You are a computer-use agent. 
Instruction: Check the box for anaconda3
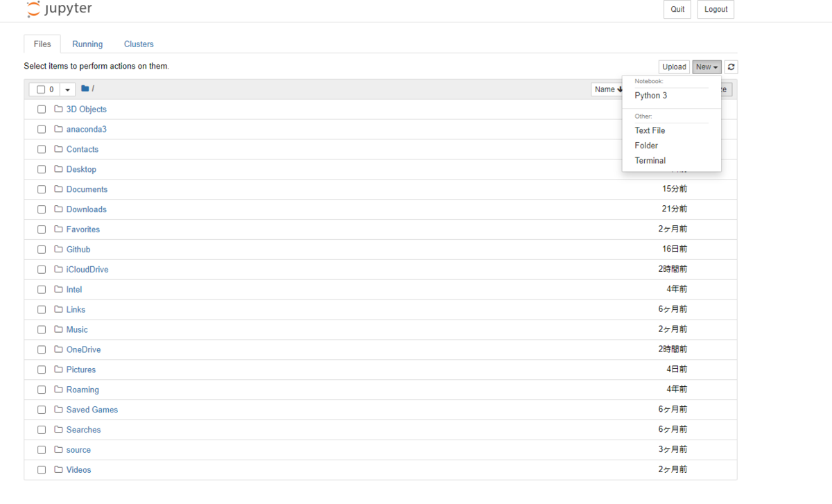tap(42, 130)
